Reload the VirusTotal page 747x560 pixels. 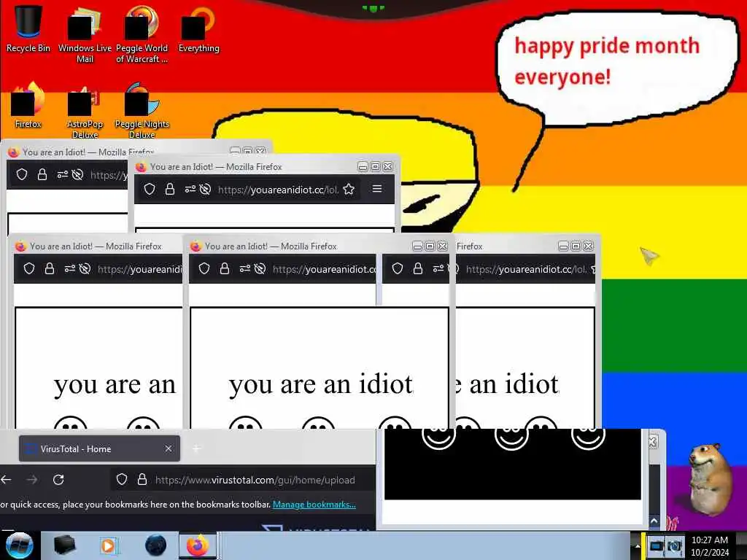[x=58, y=480]
